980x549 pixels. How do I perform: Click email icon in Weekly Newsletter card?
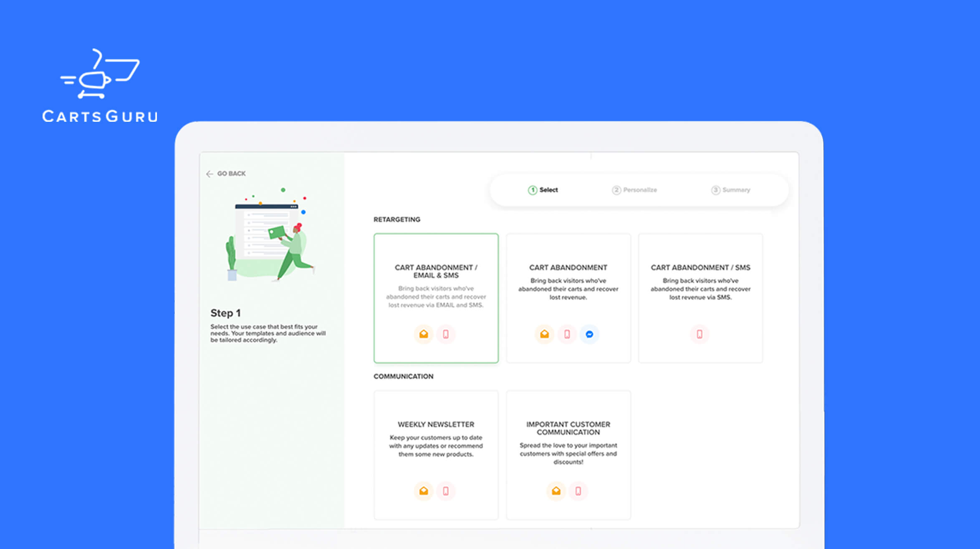click(x=423, y=491)
